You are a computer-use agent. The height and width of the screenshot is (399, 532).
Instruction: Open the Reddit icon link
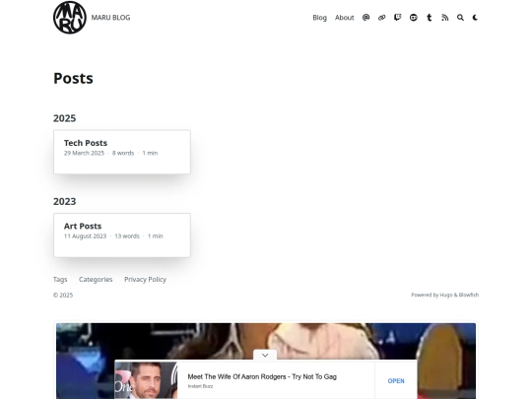(413, 18)
